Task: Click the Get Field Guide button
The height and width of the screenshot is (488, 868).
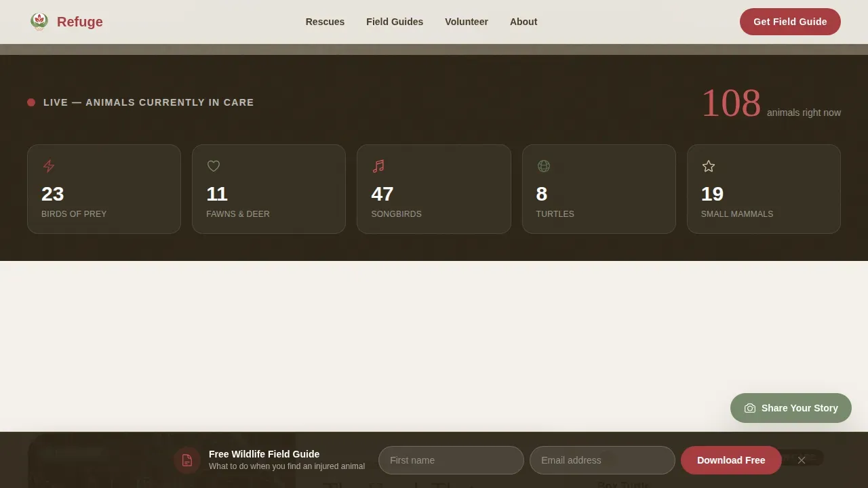Action: coord(790,22)
